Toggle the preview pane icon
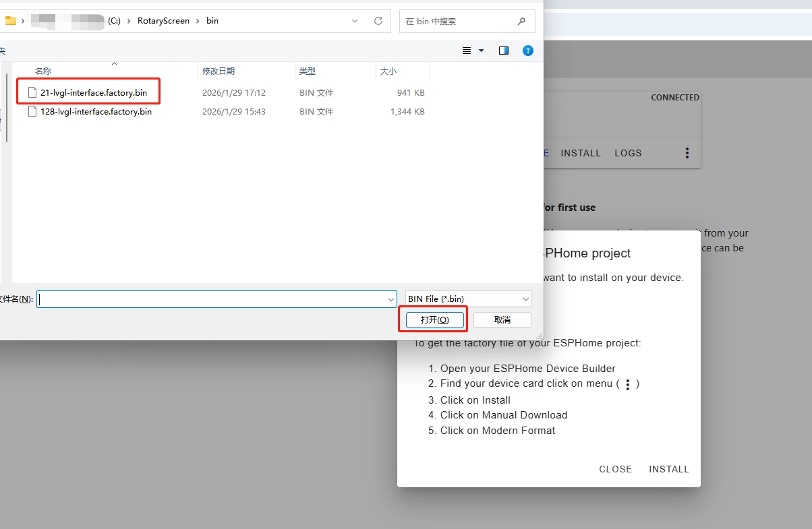Viewport: 812px width, 529px height. (x=504, y=51)
